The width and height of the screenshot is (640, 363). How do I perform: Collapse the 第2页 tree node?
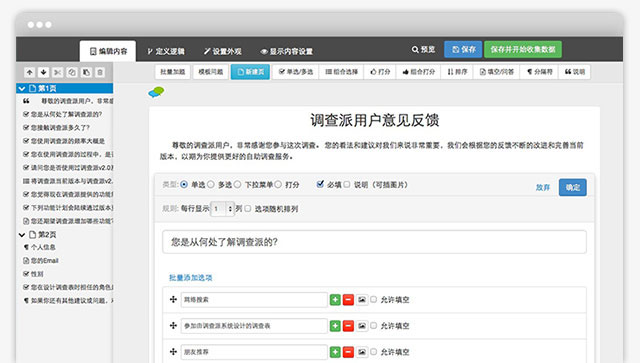22,235
